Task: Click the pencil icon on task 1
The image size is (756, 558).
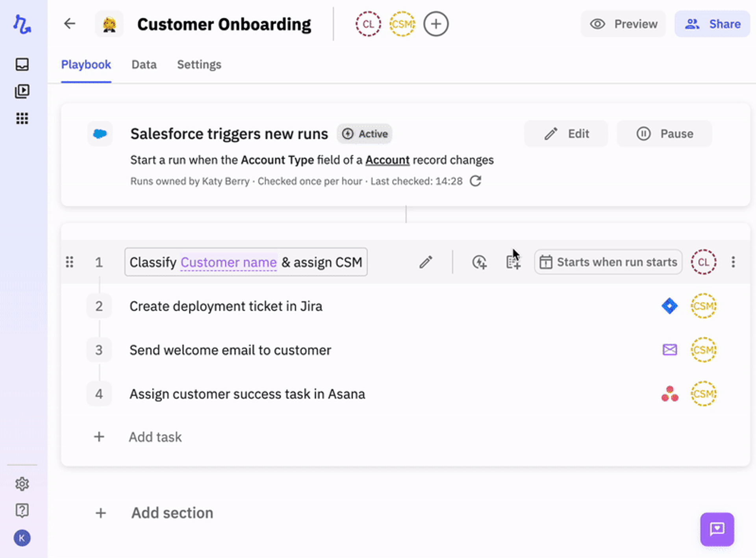Action: point(426,262)
